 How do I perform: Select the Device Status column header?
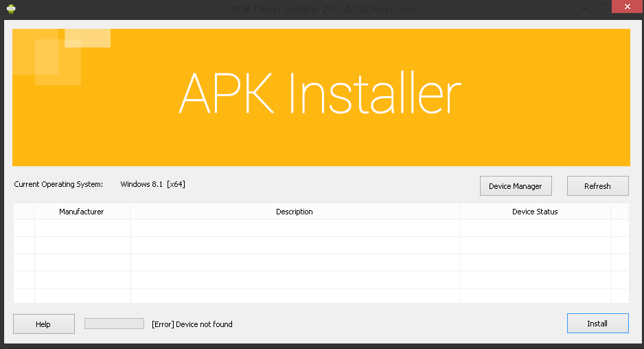click(x=535, y=212)
